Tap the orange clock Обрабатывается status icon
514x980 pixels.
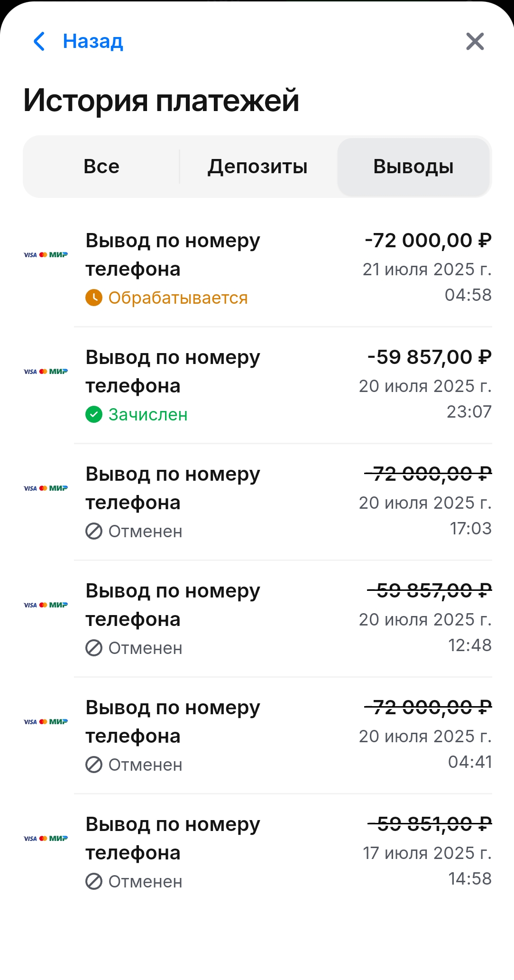[x=94, y=298]
